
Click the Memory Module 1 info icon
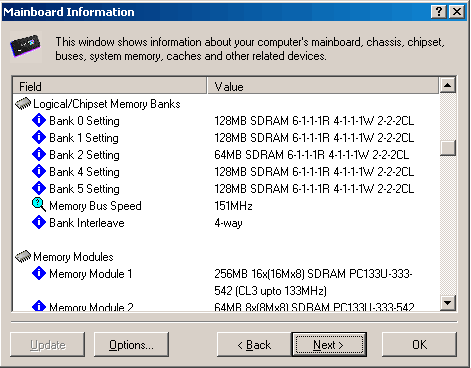(39, 273)
